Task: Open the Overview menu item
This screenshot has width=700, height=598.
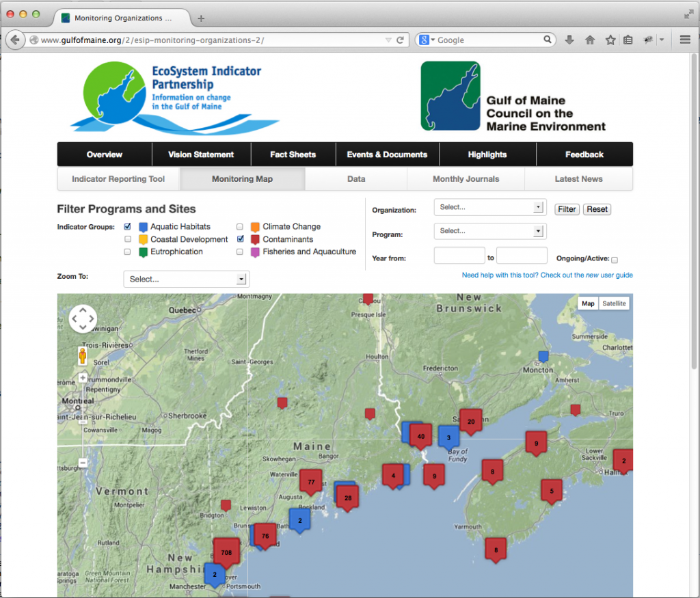Action: pos(105,154)
